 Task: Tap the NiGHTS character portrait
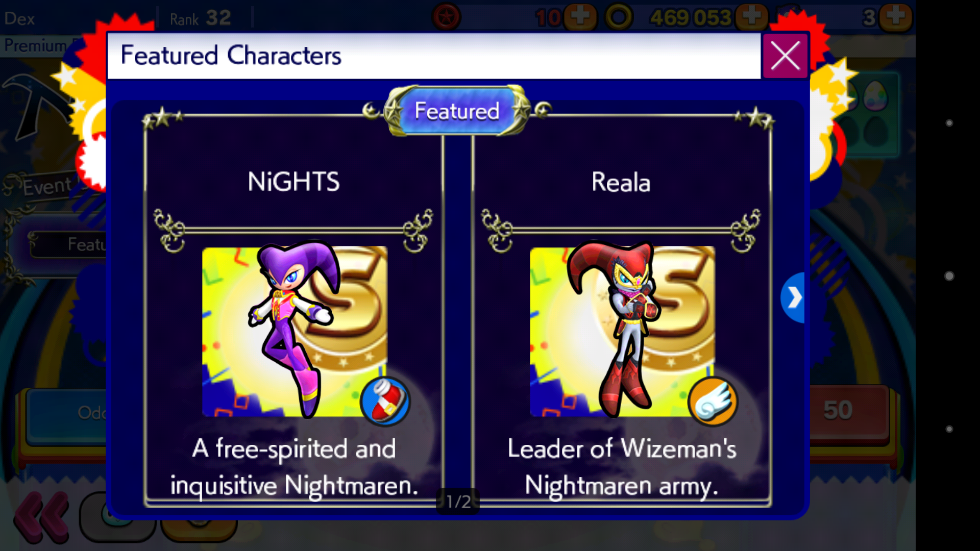point(295,331)
